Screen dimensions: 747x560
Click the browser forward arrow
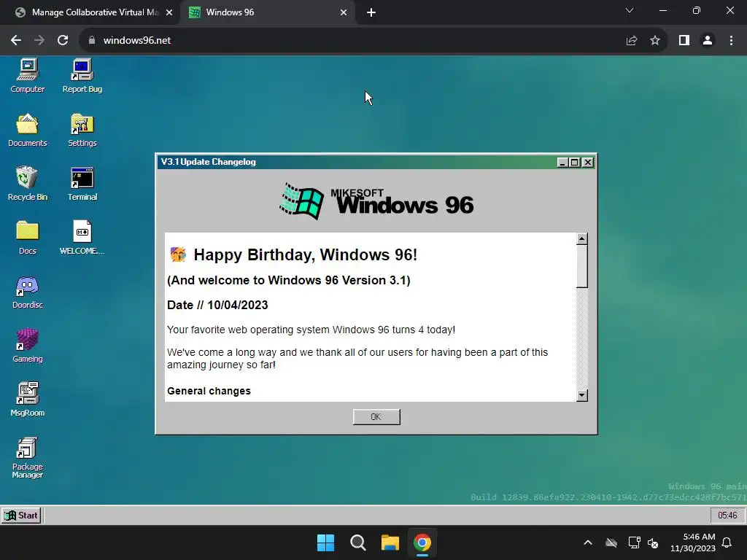(x=39, y=40)
